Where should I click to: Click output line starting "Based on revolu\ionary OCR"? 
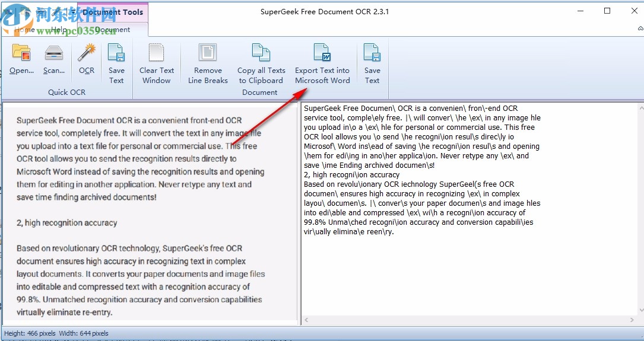coord(409,184)
